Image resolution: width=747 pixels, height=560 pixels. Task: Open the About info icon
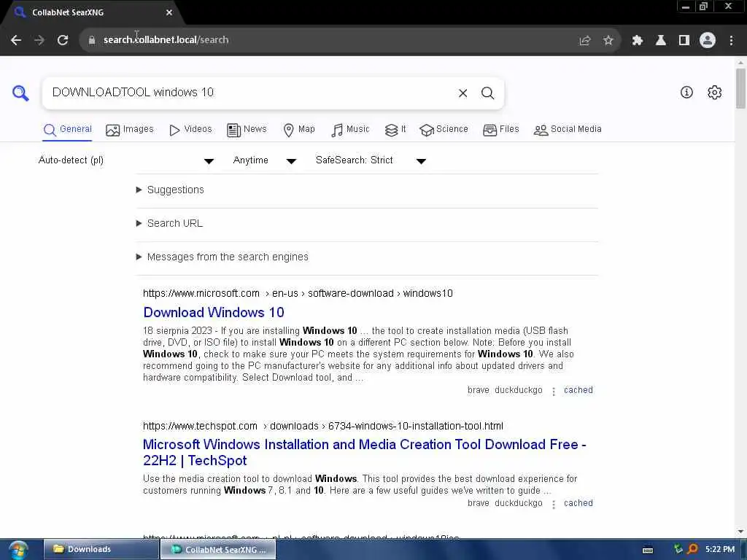(686, 93)
